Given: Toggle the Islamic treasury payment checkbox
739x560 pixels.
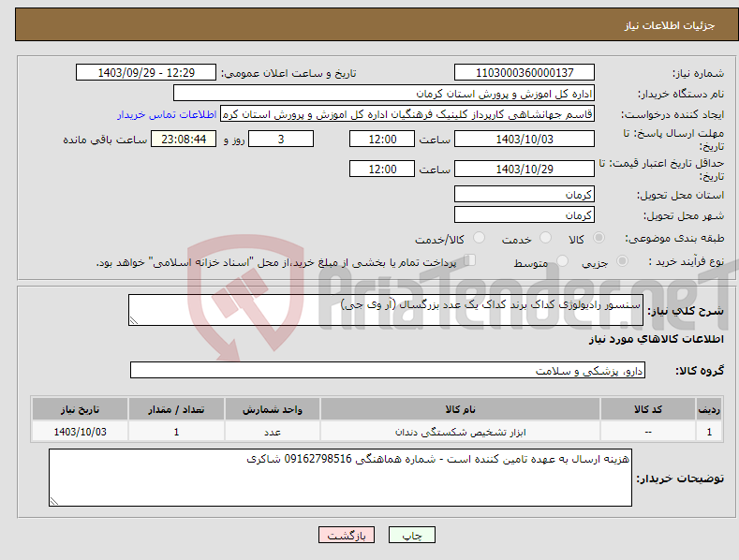Looking at the screenshot, I should click(x=470, y=260).
